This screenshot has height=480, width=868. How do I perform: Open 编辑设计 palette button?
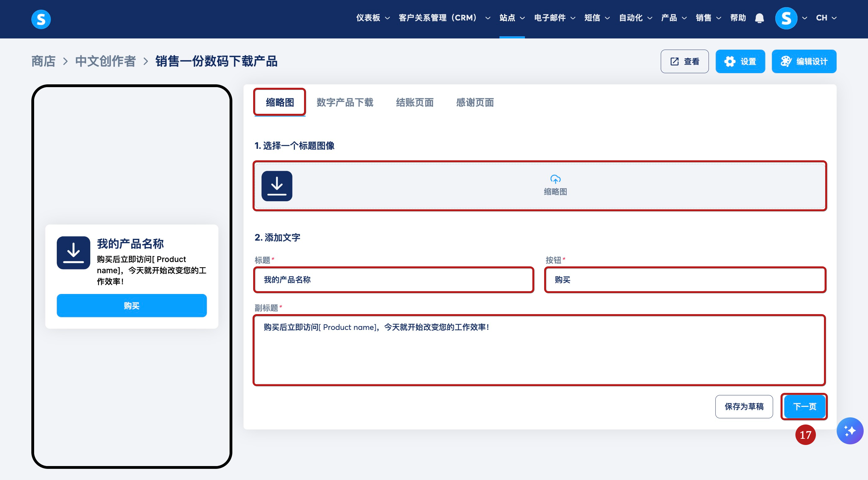point(804,61)
